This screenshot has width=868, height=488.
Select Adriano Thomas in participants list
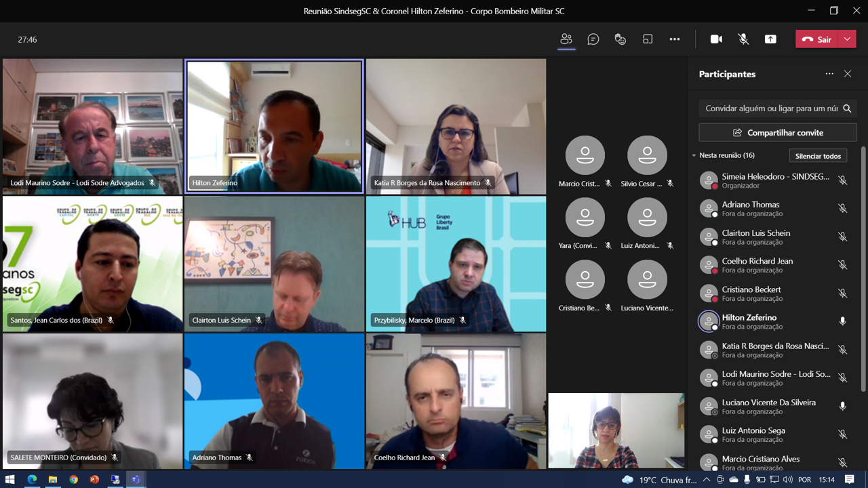click(751, 209)
